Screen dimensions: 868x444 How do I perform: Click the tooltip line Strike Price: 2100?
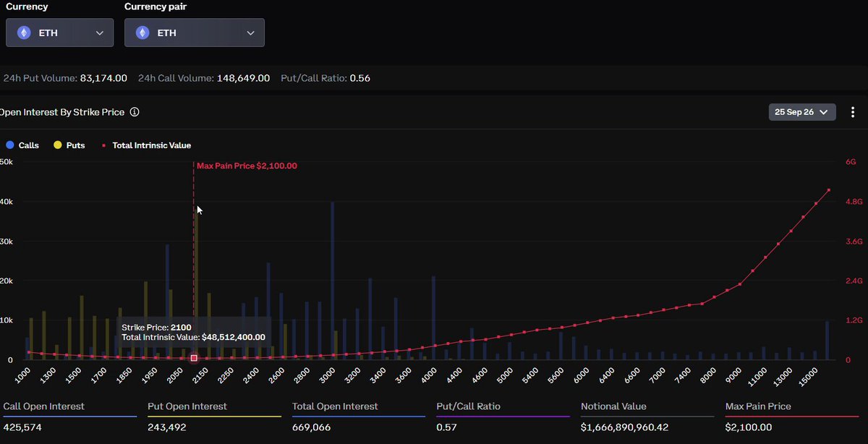(x=156, y=328)
